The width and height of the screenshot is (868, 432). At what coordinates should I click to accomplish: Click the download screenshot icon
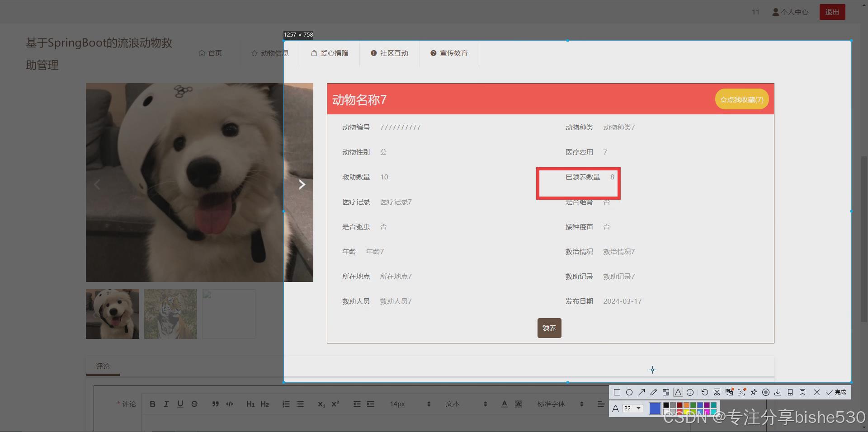point(778,392)
